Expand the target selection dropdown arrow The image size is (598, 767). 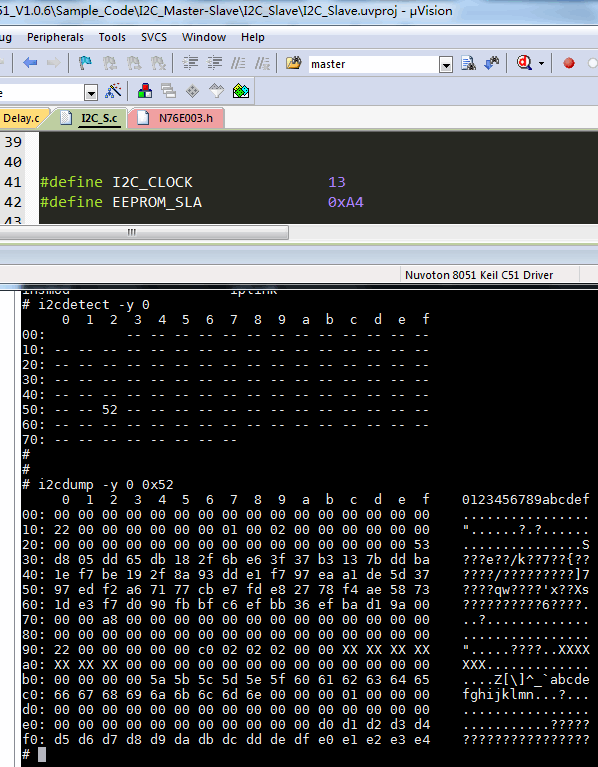click(90, 92)
